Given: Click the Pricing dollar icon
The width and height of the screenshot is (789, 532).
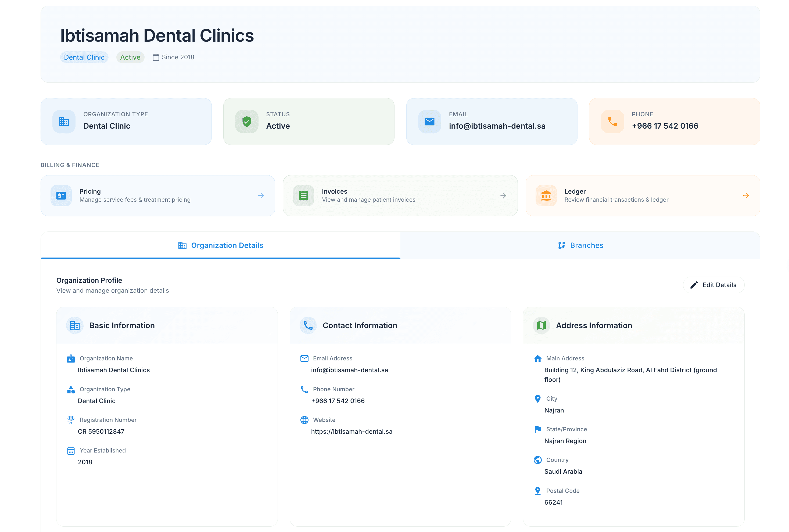Looking at the screenshot, I should [x=61, y=196].
